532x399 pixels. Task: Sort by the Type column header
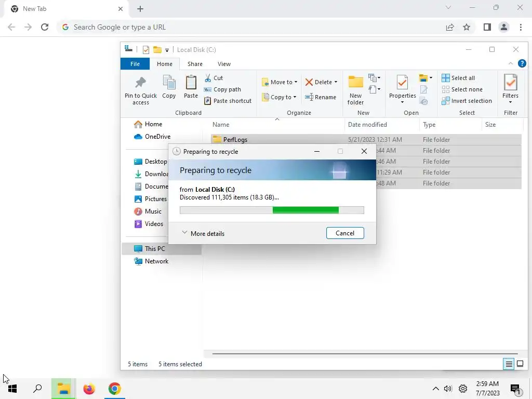coord(429,125)
